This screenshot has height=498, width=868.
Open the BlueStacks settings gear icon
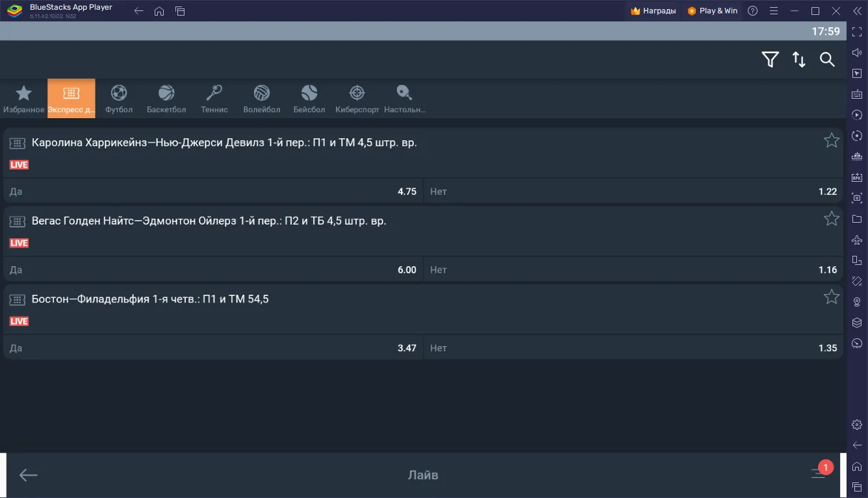857,425
